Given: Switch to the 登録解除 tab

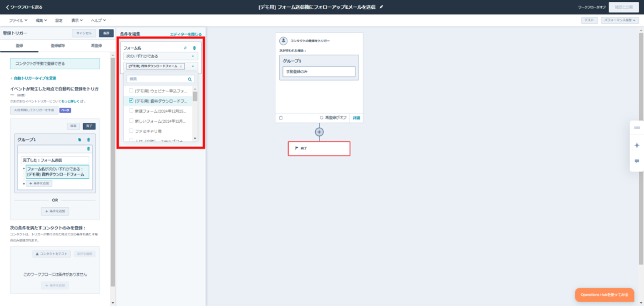Looking at the screenshot, I should click(58, 46).
